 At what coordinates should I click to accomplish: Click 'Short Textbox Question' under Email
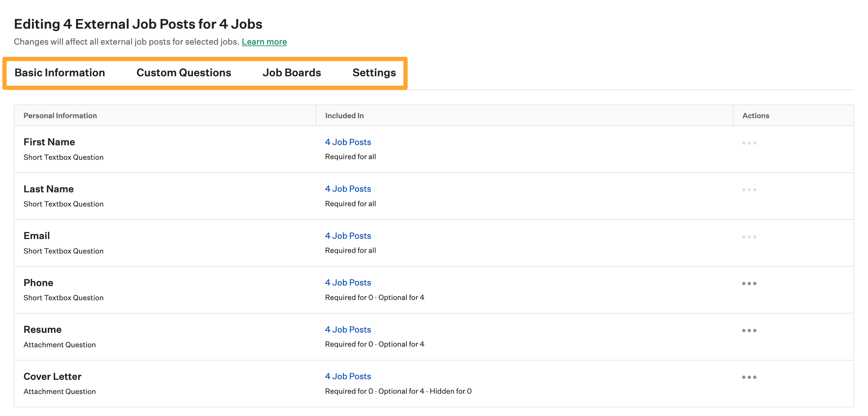(x=63, y=251)
